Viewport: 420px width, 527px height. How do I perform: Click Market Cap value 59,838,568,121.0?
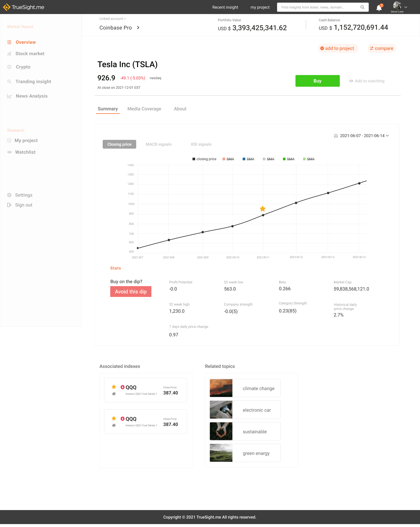point(351,289)
